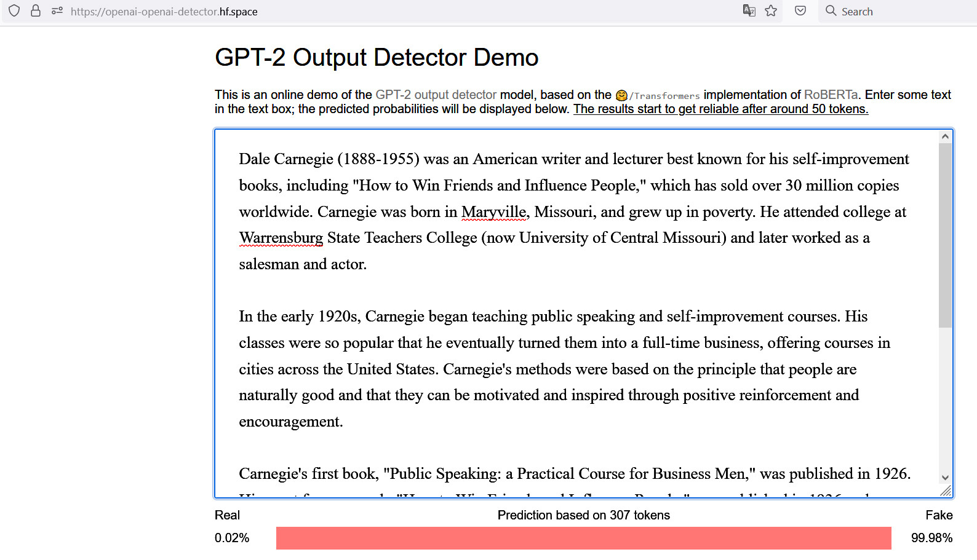Click the text box scrollbar thumb
Screen dimensions: 977x560
945,235
